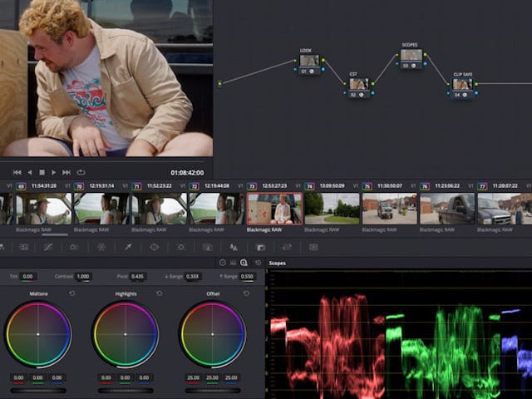Click the Highlights color wheel center
This screenshot has height=399, width=532.
[x=126, y=334]
